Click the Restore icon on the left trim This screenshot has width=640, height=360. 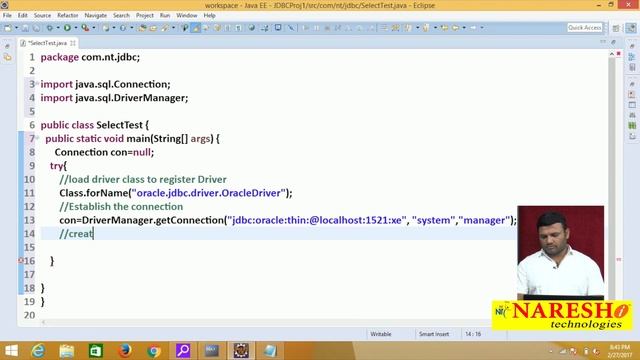tap(7, 47)
